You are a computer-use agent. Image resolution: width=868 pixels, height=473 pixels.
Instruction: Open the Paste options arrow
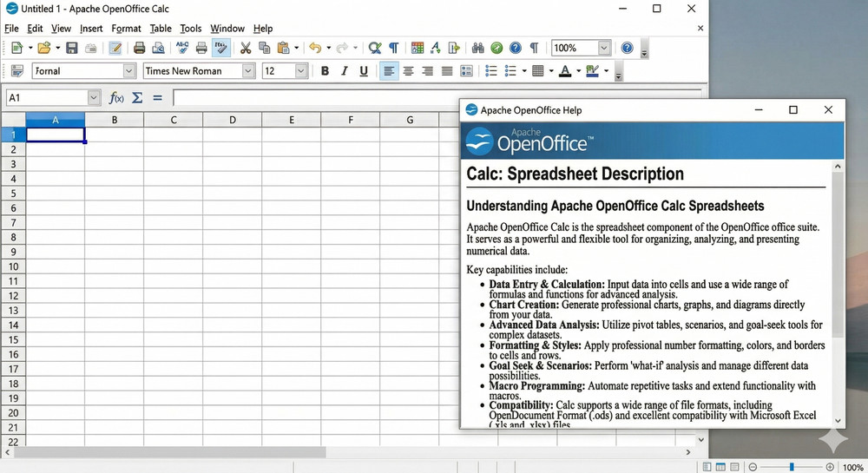[296, 48]
